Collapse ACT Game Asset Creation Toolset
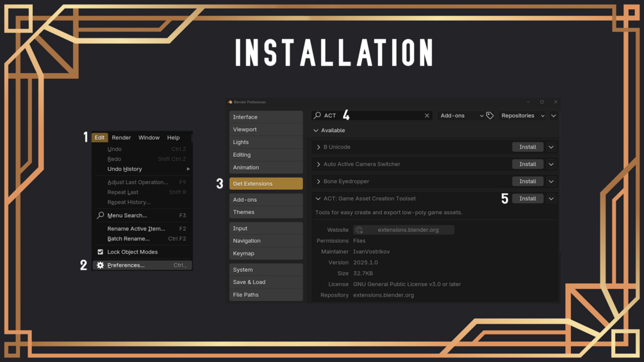Screen dimensions: 644x362 pos(318,199)
